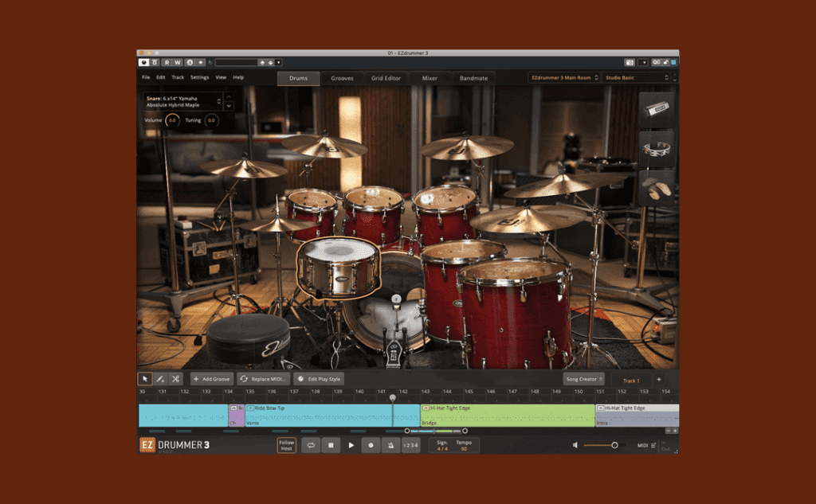The image size is (816, 504).
Task: Click the Record button in transport
Action: tap(371, 445)
